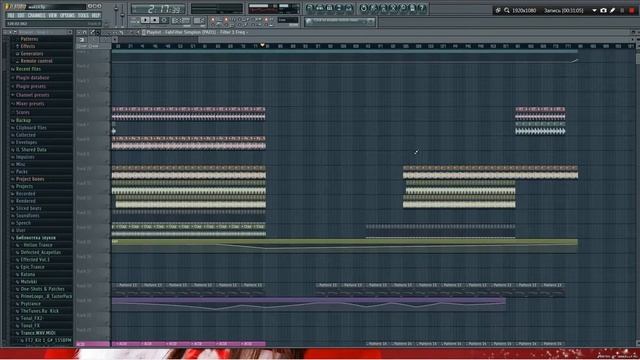Expand the IL Shared Data folder

(x=31, y=149)
